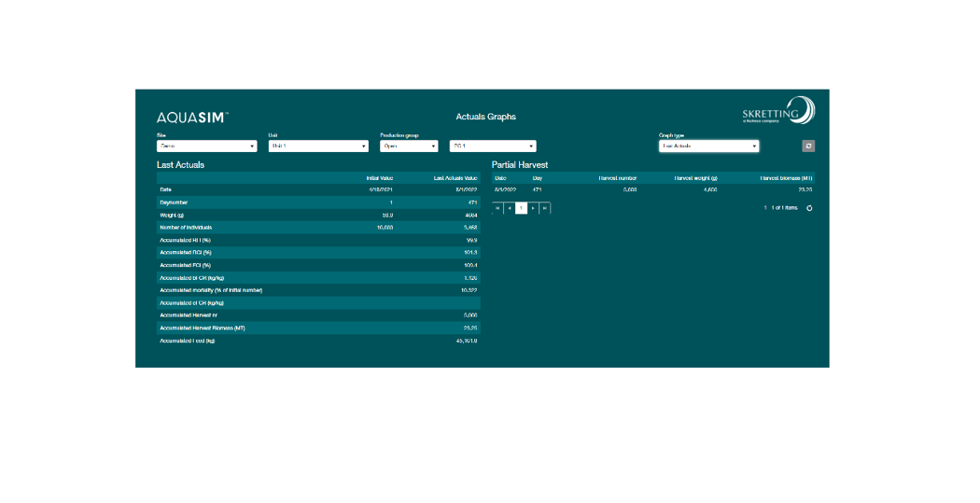This screenshot has width=980, height=503.
Task: Open the PG 1 production group dropdown
Action: [x=493, y=146]
